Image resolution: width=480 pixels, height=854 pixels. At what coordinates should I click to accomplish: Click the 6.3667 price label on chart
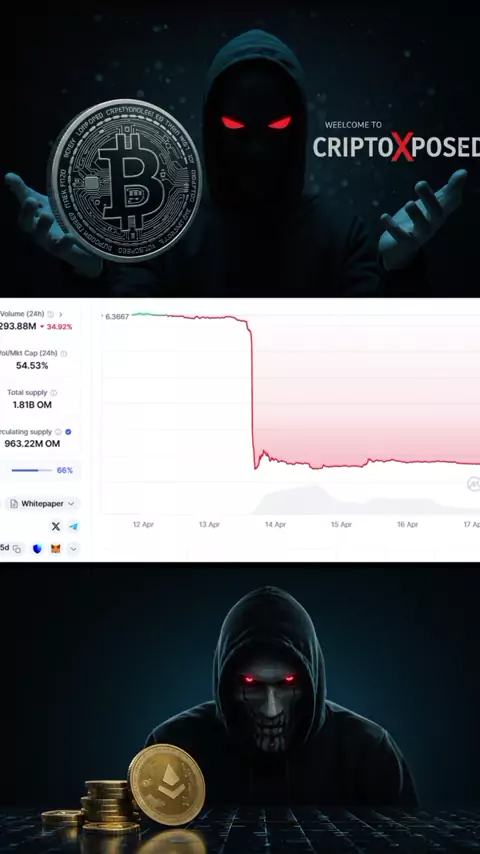(x=117, y=316)
